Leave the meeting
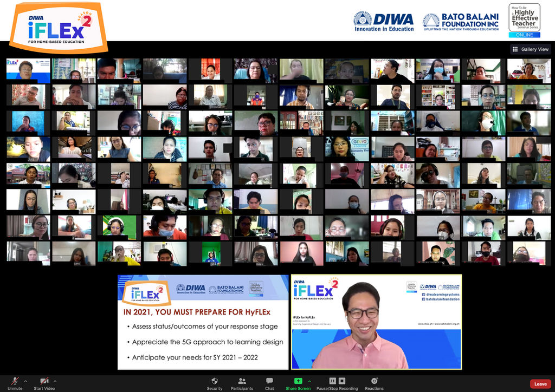Screen dimensions: 555x392 click(x=540, y=383)
